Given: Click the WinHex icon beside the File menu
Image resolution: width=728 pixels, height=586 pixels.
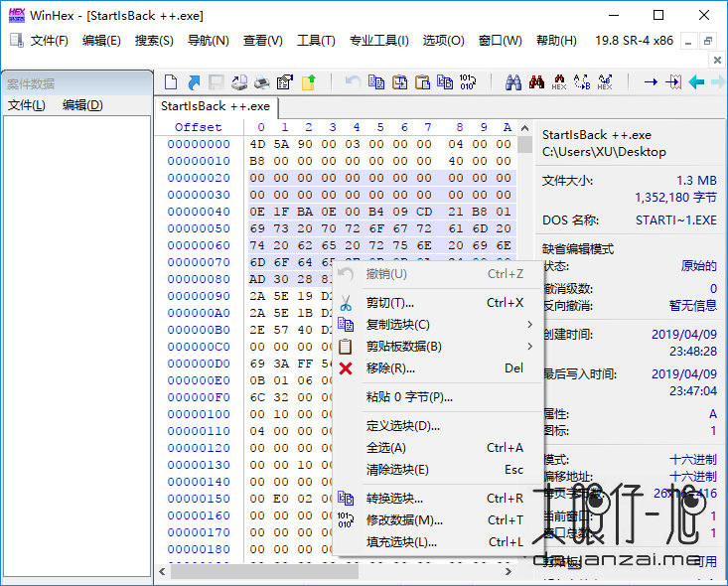Looking at the screenshot, I should (x=17, y=41).
